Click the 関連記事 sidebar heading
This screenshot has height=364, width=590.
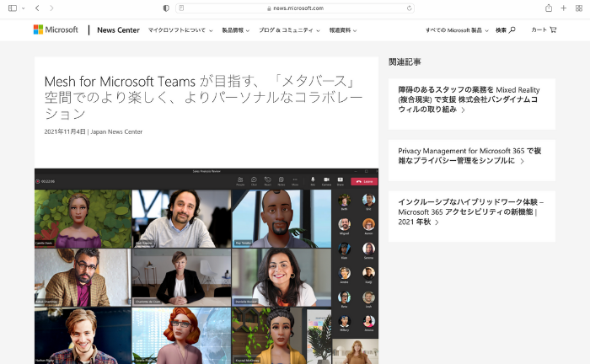coord(405,62)
